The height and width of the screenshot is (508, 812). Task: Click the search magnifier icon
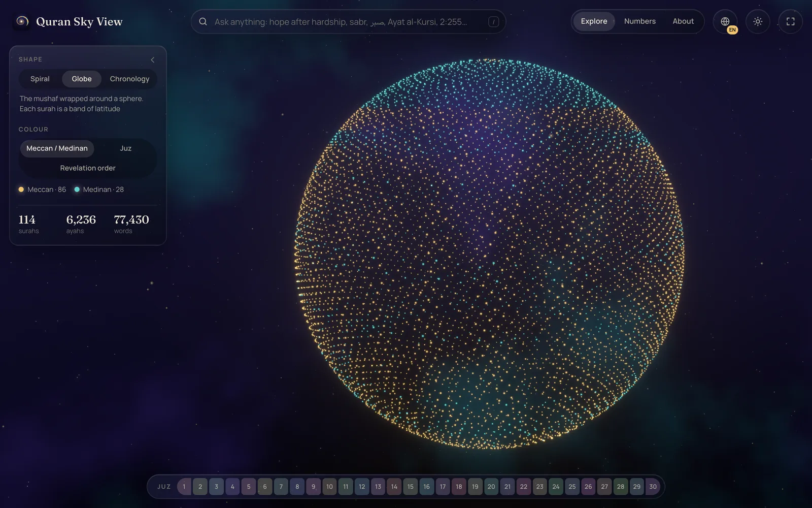click(x=203, y=22)
